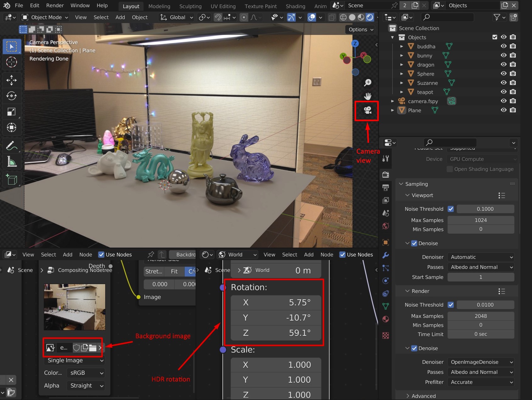Uncheck Use Nodes in the compositor
This screenshot has height=400, width=532.
coord(101,255)
